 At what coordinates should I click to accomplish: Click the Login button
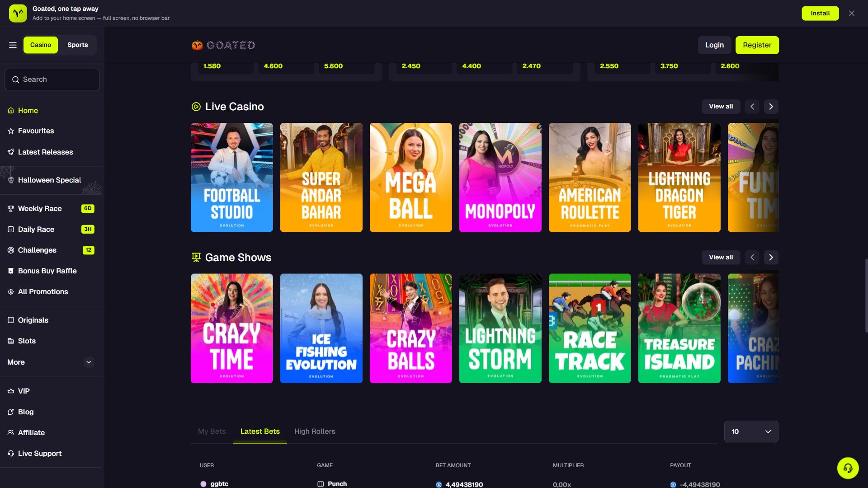pyautogui.click(x=714, y=45)
